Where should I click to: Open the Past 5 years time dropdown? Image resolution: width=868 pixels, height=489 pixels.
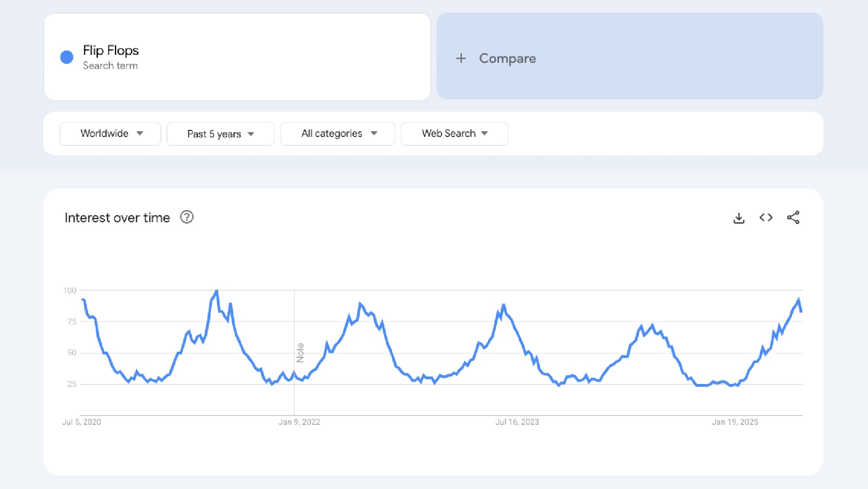pyautogui.click(x=220, y=134)
